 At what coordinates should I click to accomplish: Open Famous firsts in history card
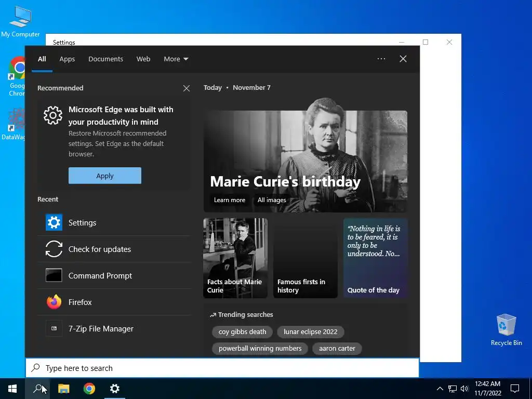[x=305, y=258]
